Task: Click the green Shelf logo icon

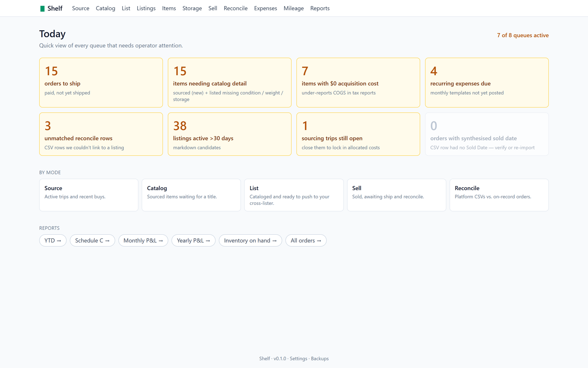Action: coord(42,9)
